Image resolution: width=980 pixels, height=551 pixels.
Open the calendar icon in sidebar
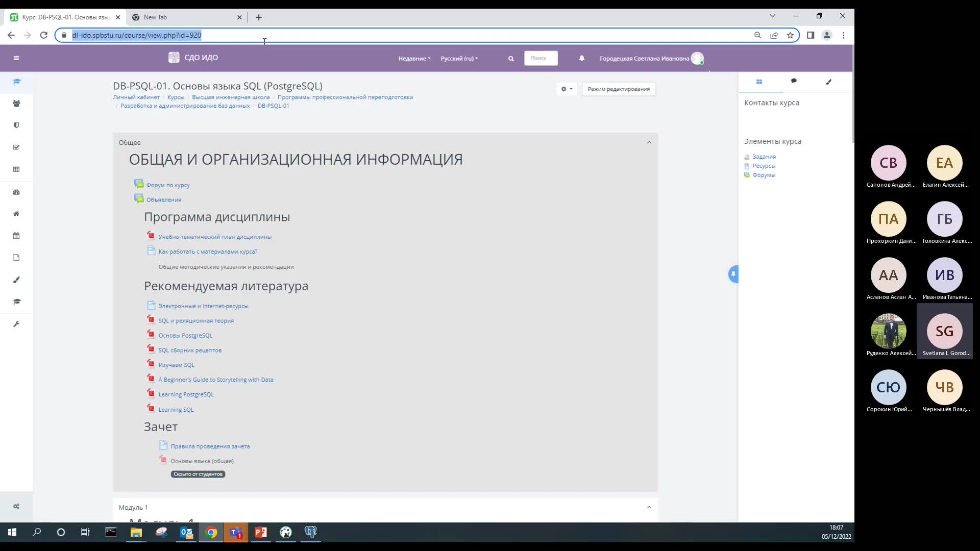tap(16, 236)
